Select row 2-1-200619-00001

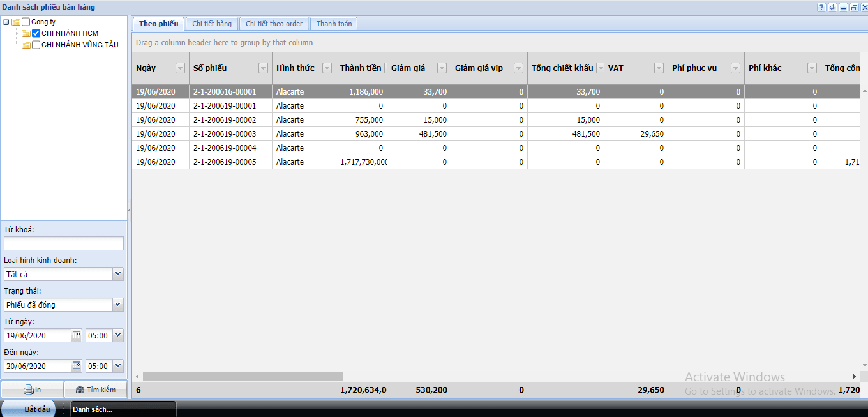pyautogui.click(x=495, y=106)
